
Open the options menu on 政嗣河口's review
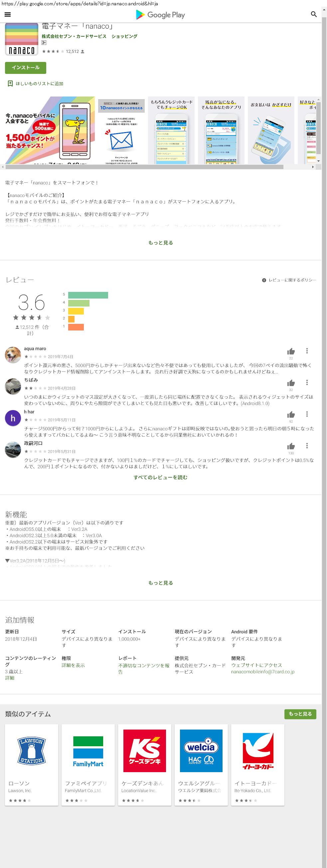click(307, 446)
